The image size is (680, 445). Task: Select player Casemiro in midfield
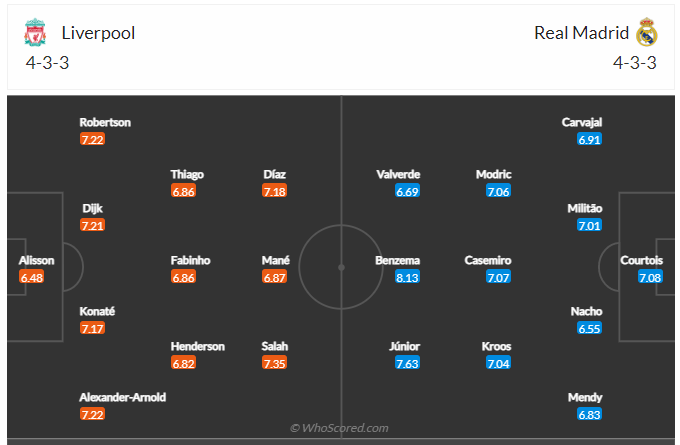point(488,260)
